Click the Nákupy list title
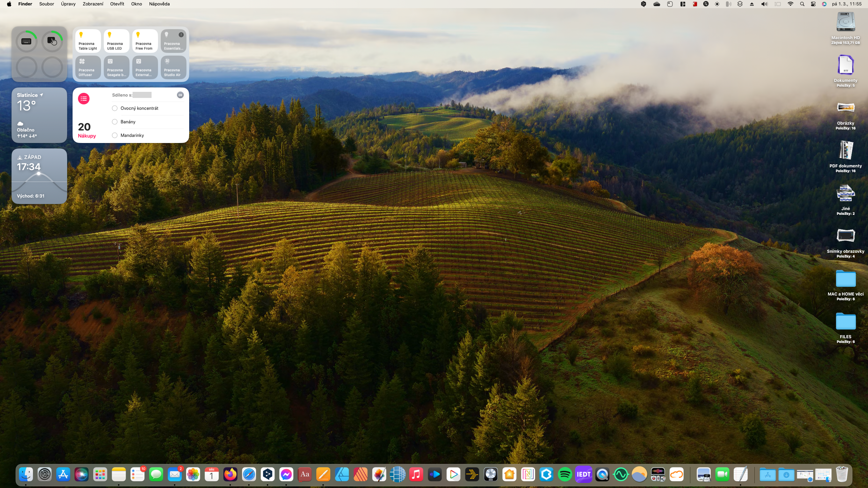This screenshot has height=488, width=868. click(87, 136)
